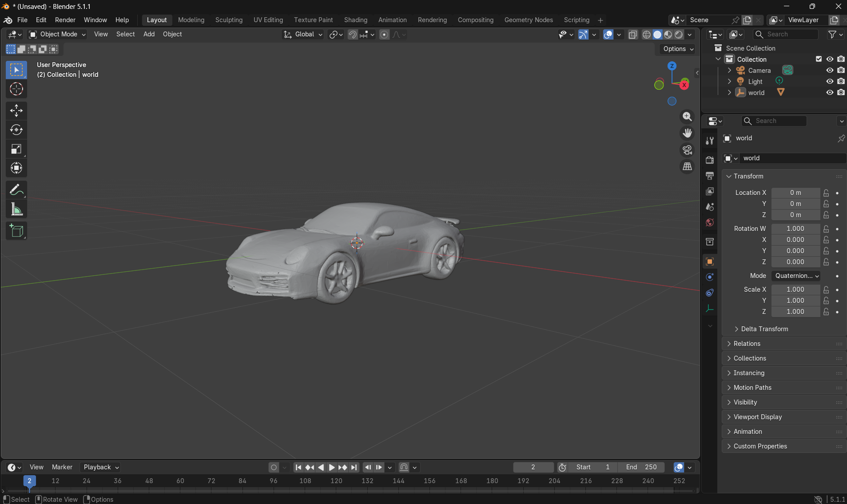847x504 pixels.
Task: Open the timeline Marker menu
Action: [62, 467]
